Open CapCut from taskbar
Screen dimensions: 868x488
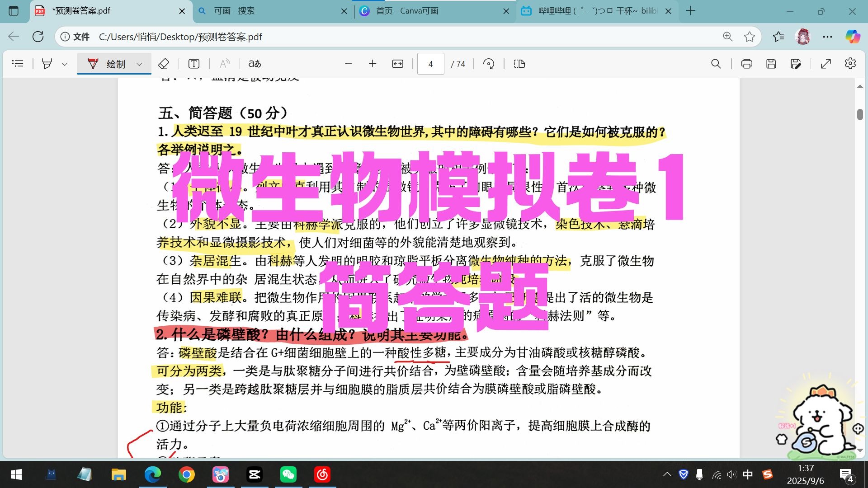[x=254, y=474]
